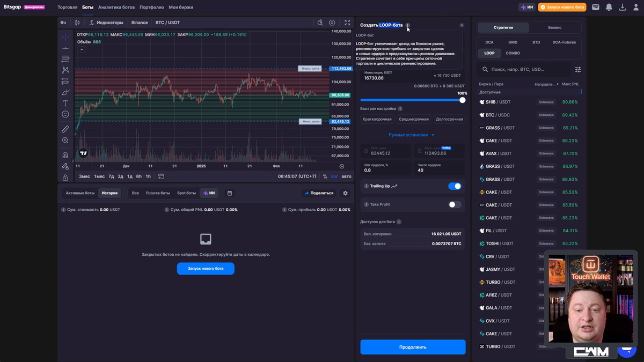Disable the Trailing Up switch
Image resolution: width=644 pixels, height=362 pixels.
pyautogui.click(x=455, y=186)
